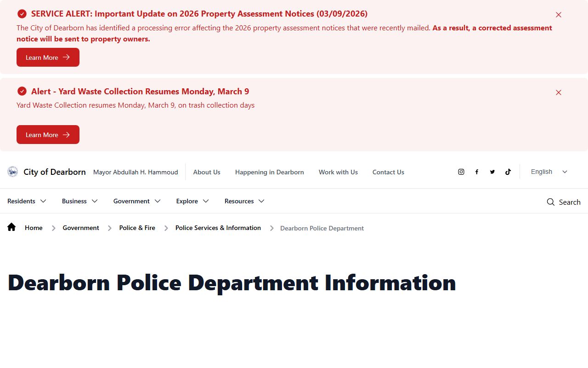The height and width of the screenshot is (368, 588).
Task: Open Contact Us page
Action: click(x=388, y=172)
